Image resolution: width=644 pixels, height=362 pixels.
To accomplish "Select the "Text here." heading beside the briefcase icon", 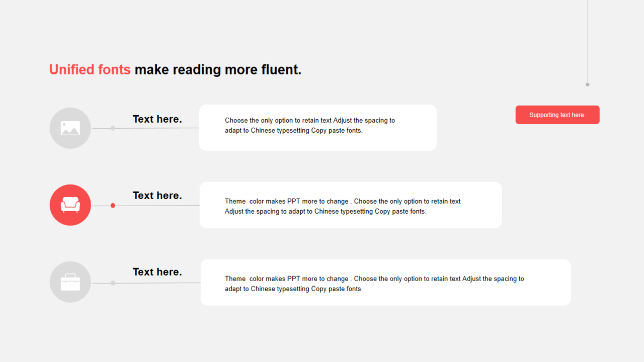I will [157, 272].
